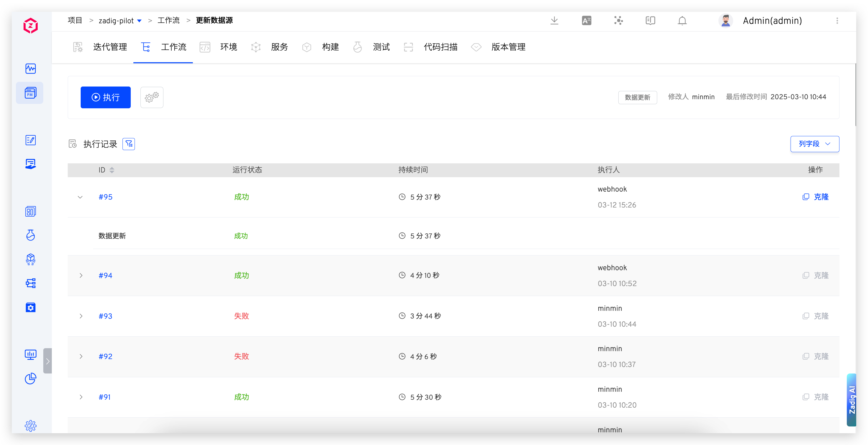The width and height of the screenshot is (868, 445).
Task: Open the execution record filter icon
Action: [x=129, y=144]
